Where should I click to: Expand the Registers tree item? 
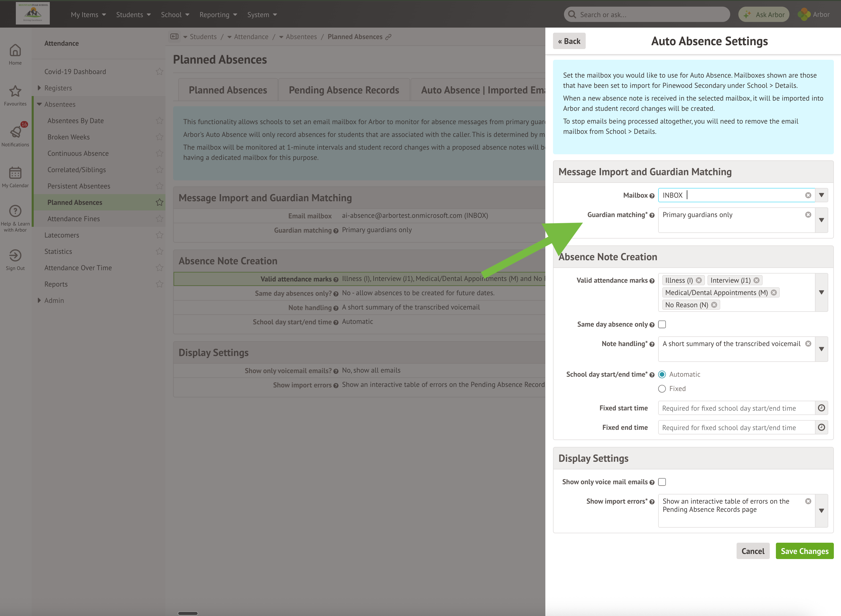[39, 88]
